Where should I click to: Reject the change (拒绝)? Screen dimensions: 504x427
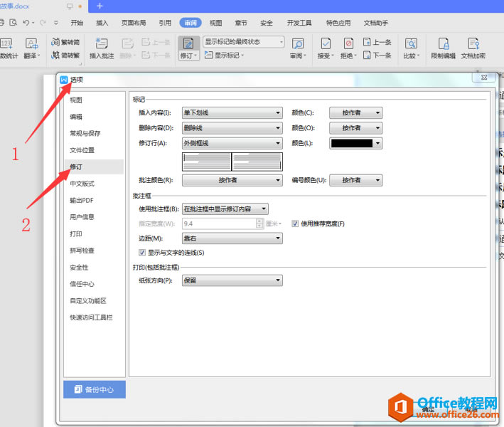click(x=348, y=48)
